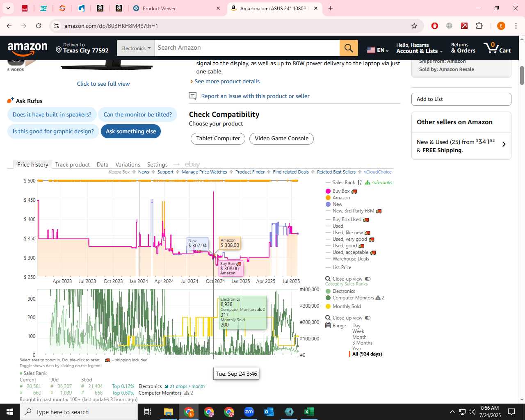This screenshot has height=420, width=525.
Task: Click the sub-ranks hierarchy icon
Action: point(367,183)
